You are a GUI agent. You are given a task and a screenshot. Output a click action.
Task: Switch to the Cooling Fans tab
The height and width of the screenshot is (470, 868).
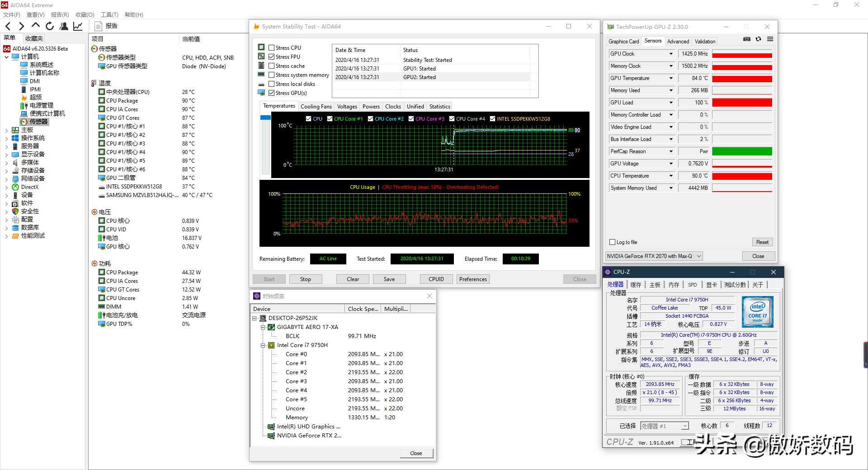[x=316, y=107]
